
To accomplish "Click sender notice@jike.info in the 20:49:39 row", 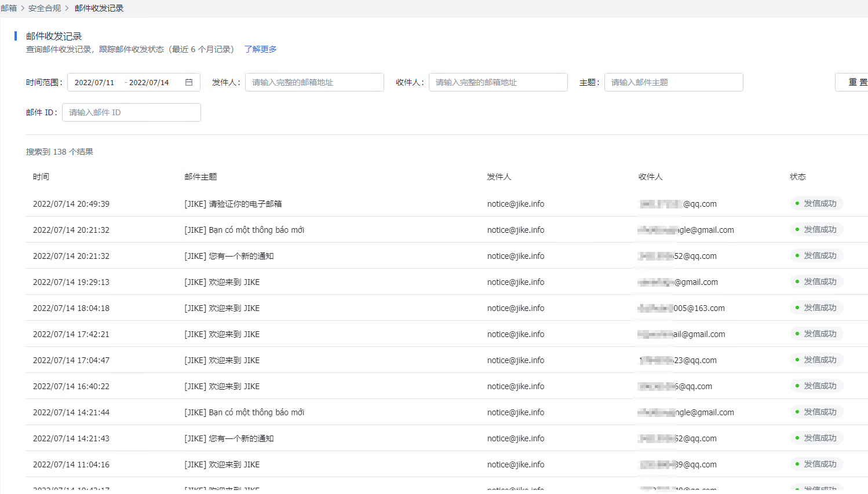I will click(x=516, y=204).
